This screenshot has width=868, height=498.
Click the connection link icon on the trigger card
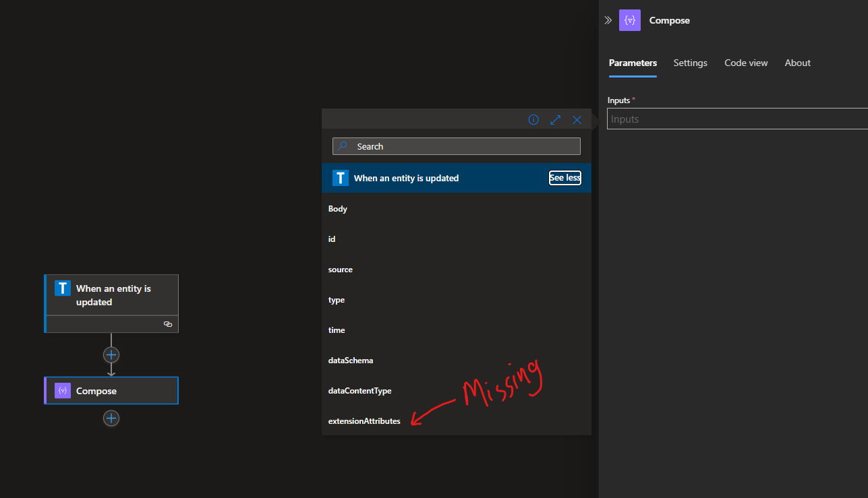(168, 324)
